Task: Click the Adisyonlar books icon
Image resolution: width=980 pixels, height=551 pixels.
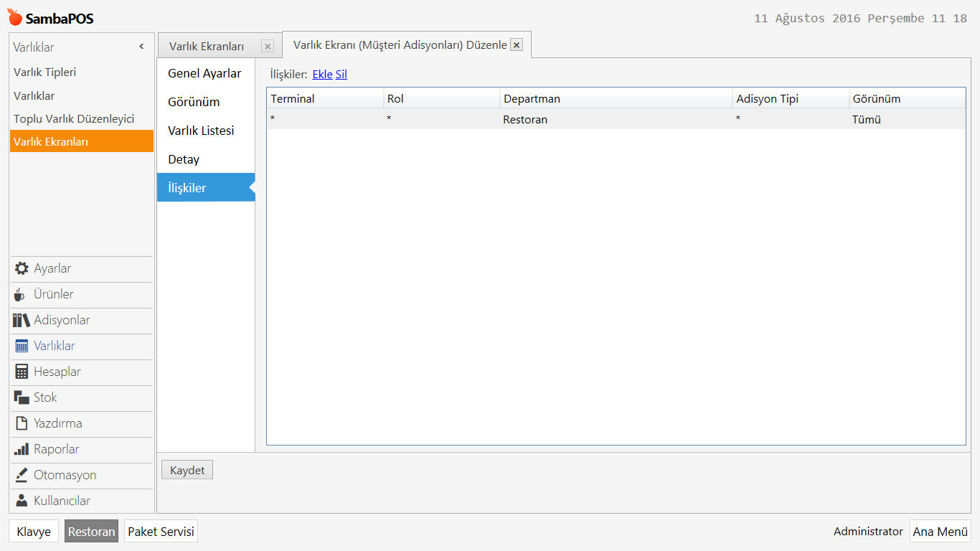Action: (x=22, y=320)
